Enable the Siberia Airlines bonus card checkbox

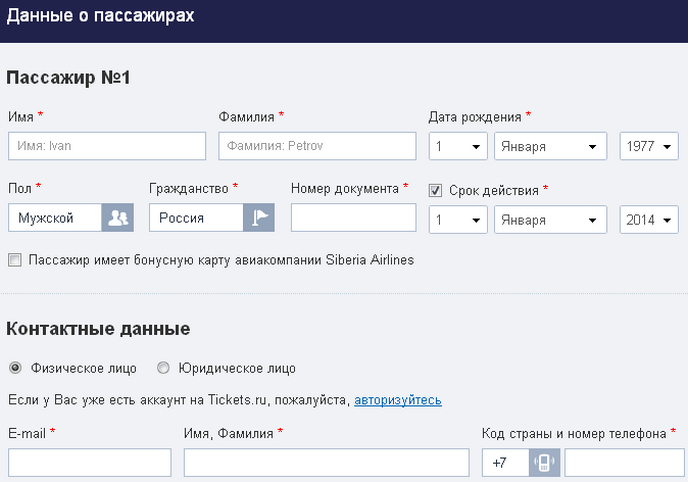click(14, 260)
